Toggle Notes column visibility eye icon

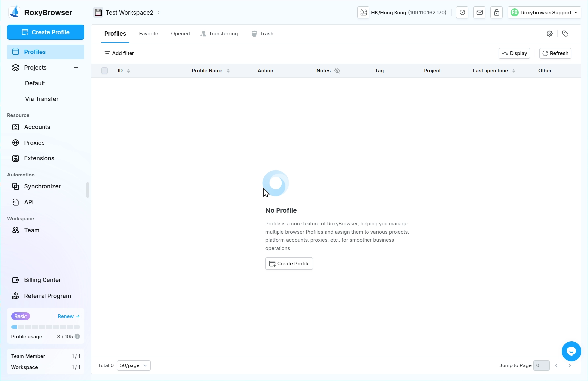click(x=337, y=71)
